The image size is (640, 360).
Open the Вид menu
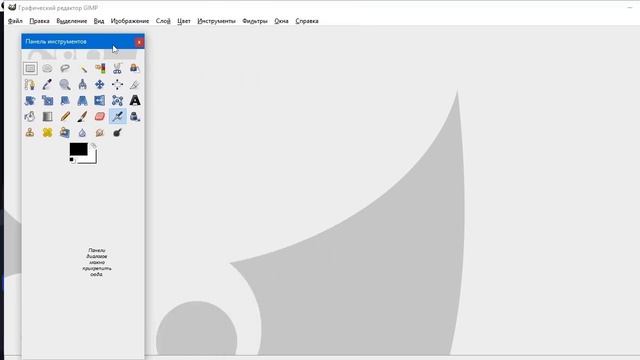99,21
